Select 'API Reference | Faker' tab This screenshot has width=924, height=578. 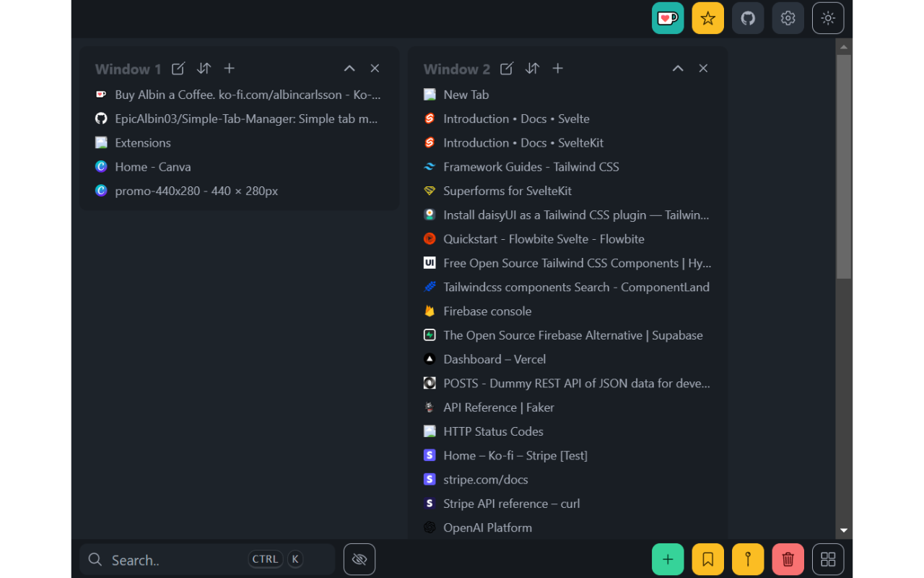click(x=567, y=407)
